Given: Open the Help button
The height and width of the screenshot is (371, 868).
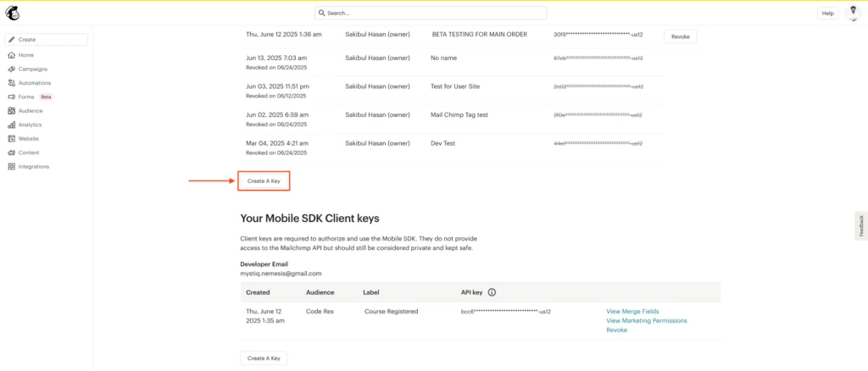Looking at the screenshot, I should coord(827,14).
